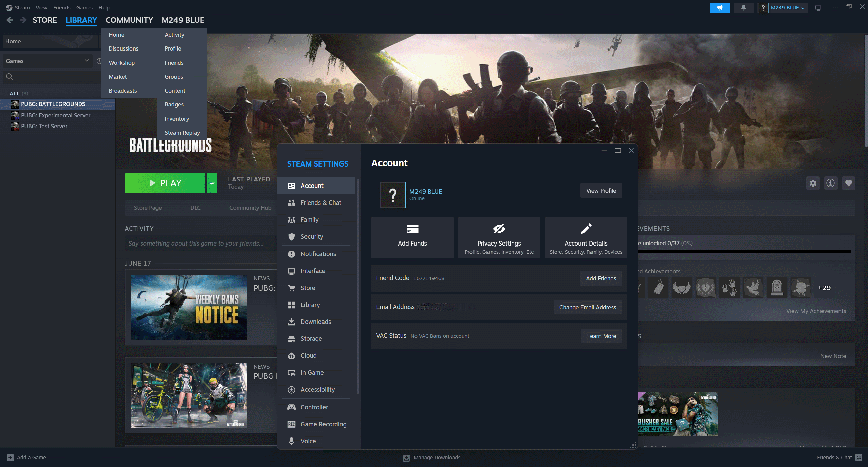Open the Store Page link for PUBG
Image resolution: width=868 pixels, height=467 pixels.
click(x=148, y=208)
